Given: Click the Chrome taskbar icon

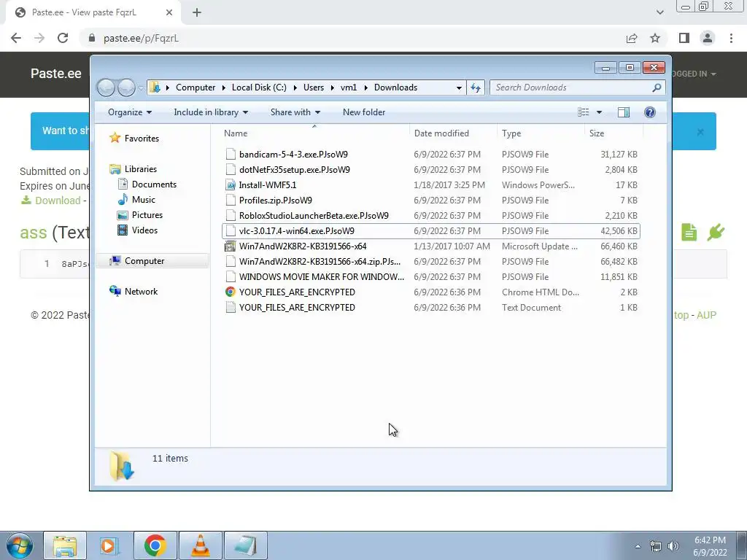Looking at the screenshot, I should (155, 545).
